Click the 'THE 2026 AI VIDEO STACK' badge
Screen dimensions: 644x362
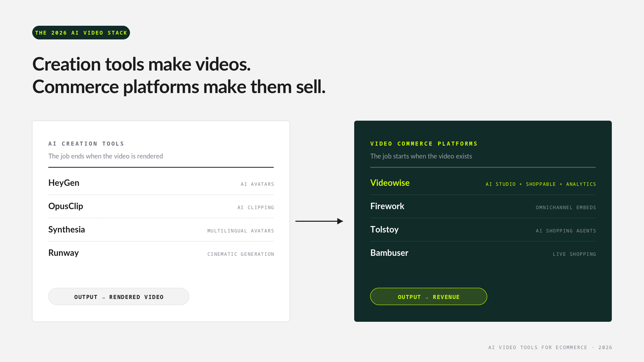(81, 33)
